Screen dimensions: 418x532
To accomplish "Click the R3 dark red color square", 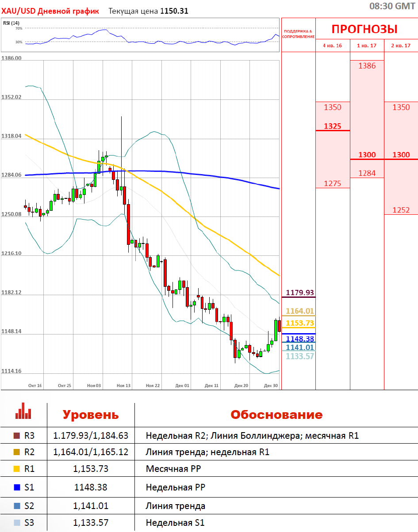I will pyautogui.click(x=17, y=436).
